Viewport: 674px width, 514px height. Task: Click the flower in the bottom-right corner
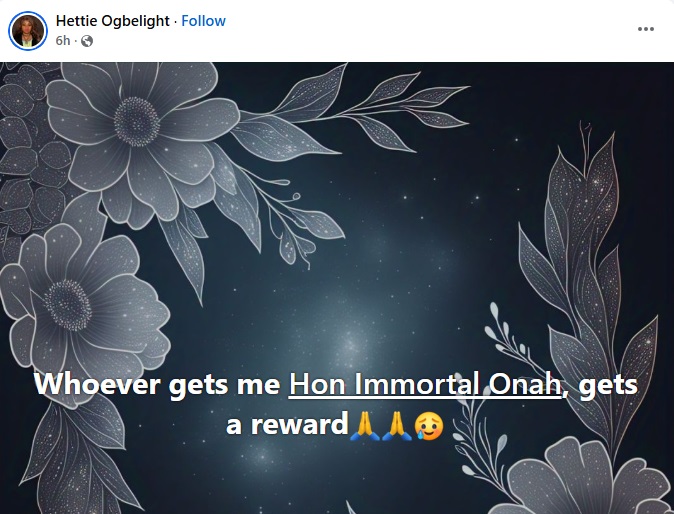coord(600,480)
